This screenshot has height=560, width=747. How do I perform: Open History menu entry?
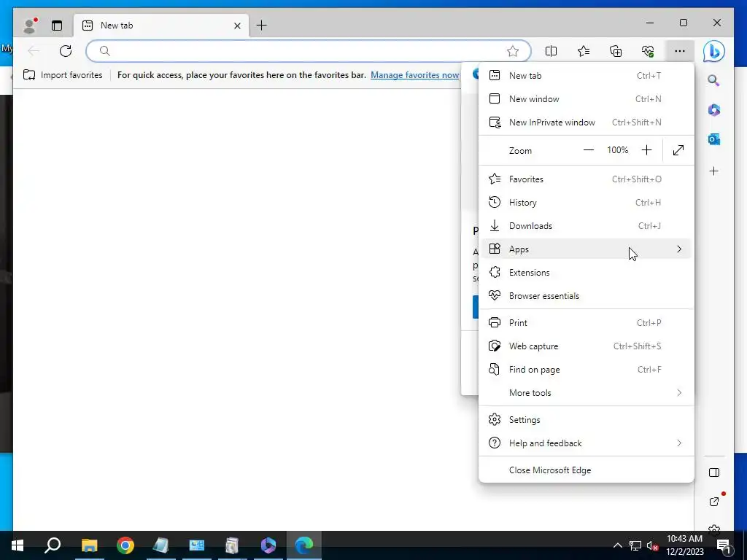[x=587, y=203]
